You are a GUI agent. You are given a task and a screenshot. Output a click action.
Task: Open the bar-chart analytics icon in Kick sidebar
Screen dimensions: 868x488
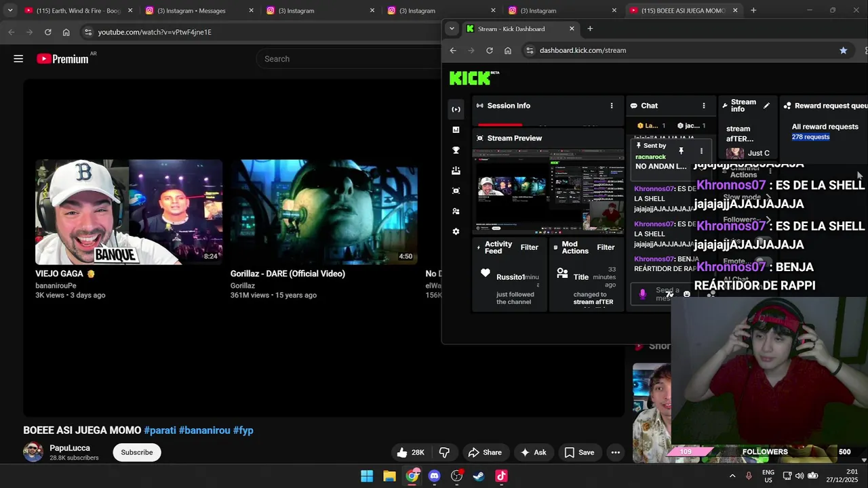[x=456, y=129]
